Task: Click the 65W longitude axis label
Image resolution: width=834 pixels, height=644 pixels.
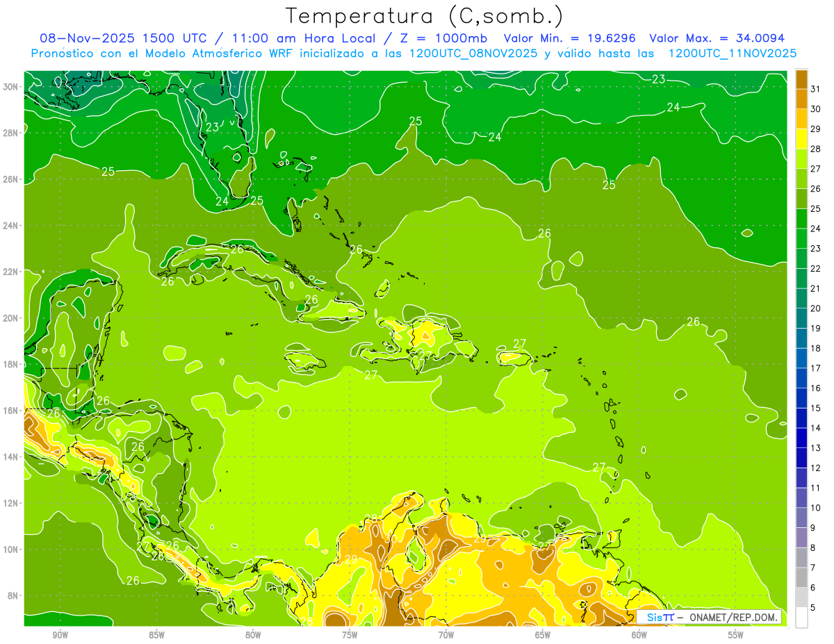Action: [543, 635]
